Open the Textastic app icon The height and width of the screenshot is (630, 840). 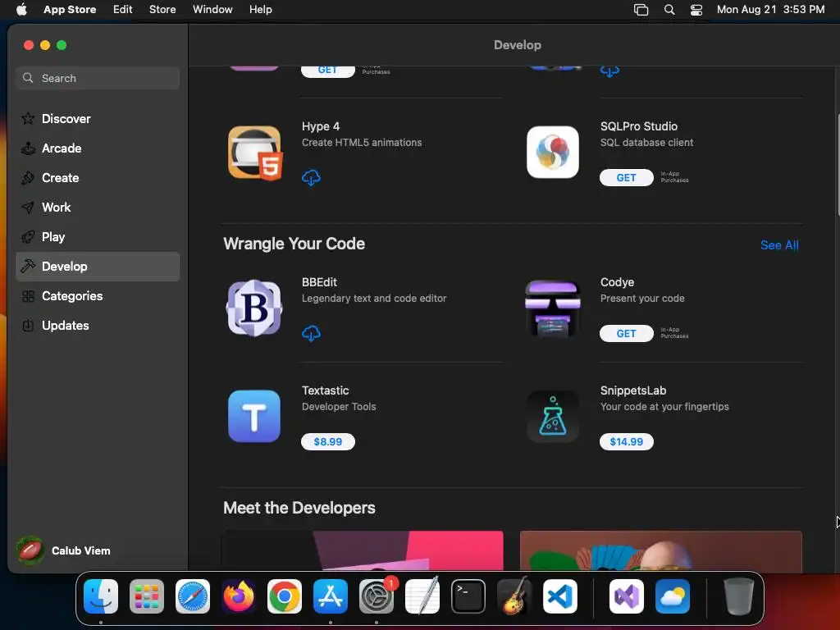pyautogui.click(x=254, y=416)
